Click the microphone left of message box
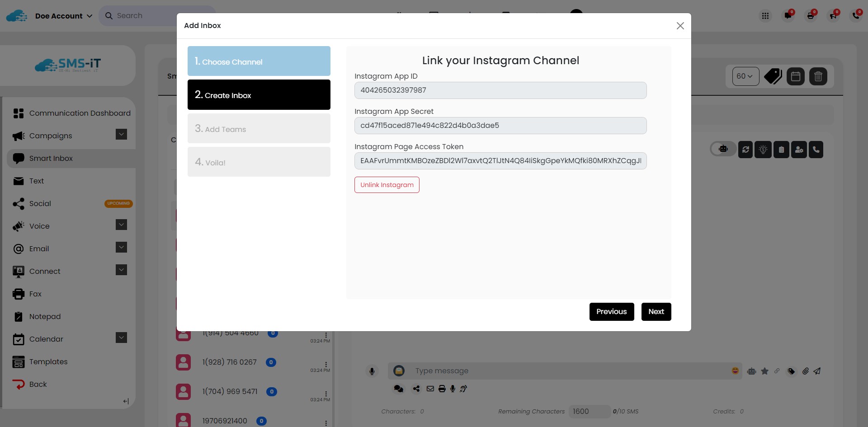 (x=372, y=371)
